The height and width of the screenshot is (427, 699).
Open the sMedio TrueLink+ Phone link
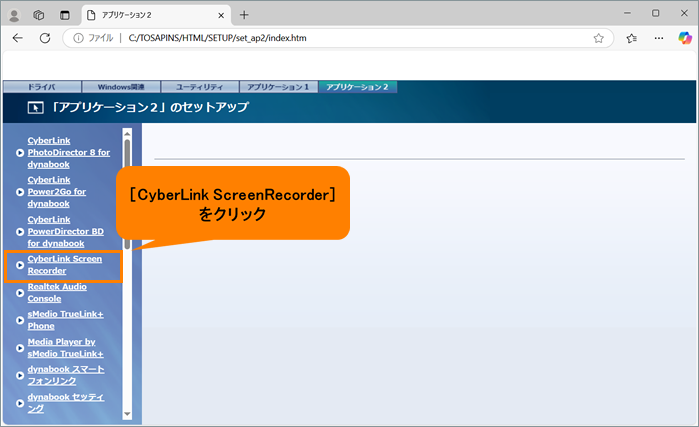click(x=66, y=320)
